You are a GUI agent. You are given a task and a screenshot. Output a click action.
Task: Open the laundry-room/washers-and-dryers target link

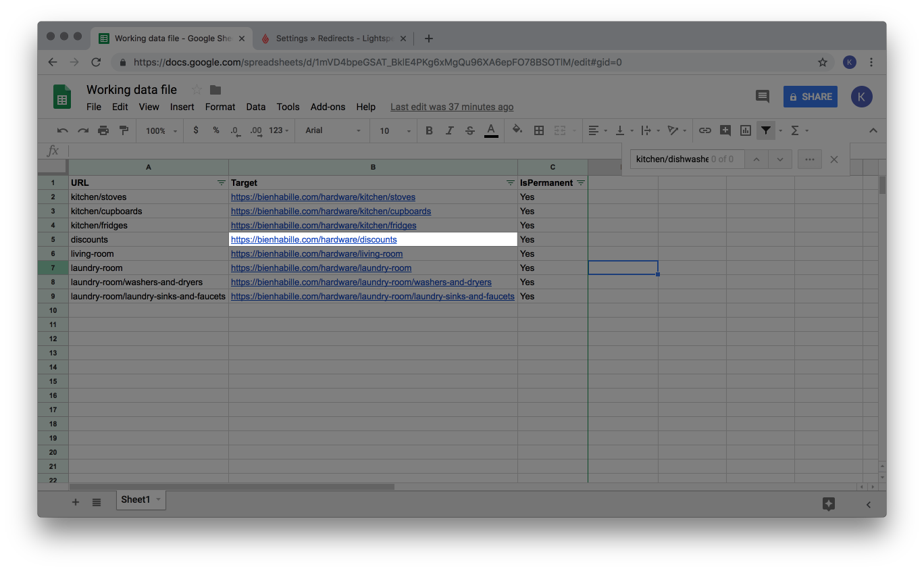[x=361, y=282]
